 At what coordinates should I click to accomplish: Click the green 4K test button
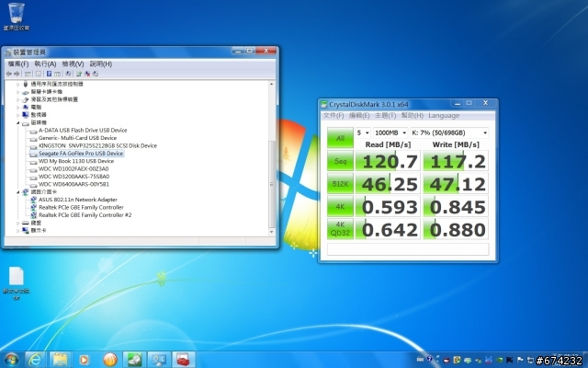[x=340, y=206]
